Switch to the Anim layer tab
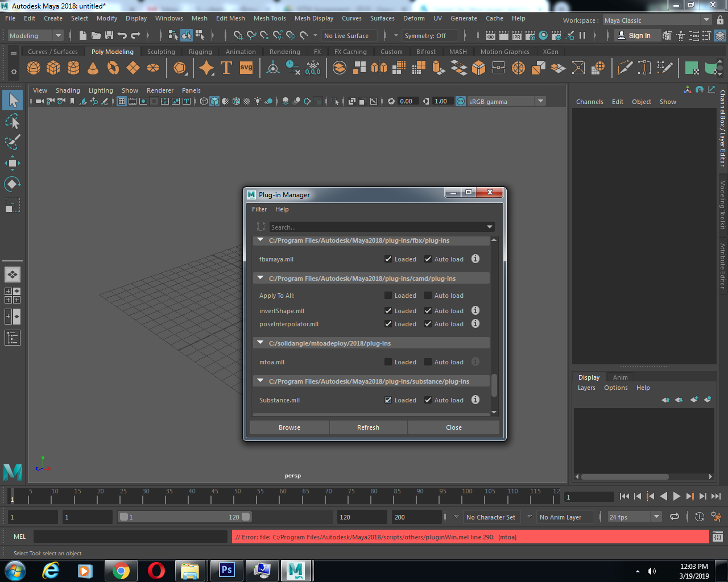 pyautogui.click(x=620, y=377)
